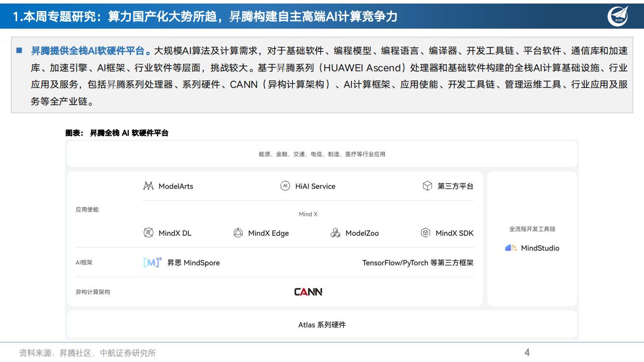
Task: Click the AVIC logo in the header
Action: coord(618,16)
